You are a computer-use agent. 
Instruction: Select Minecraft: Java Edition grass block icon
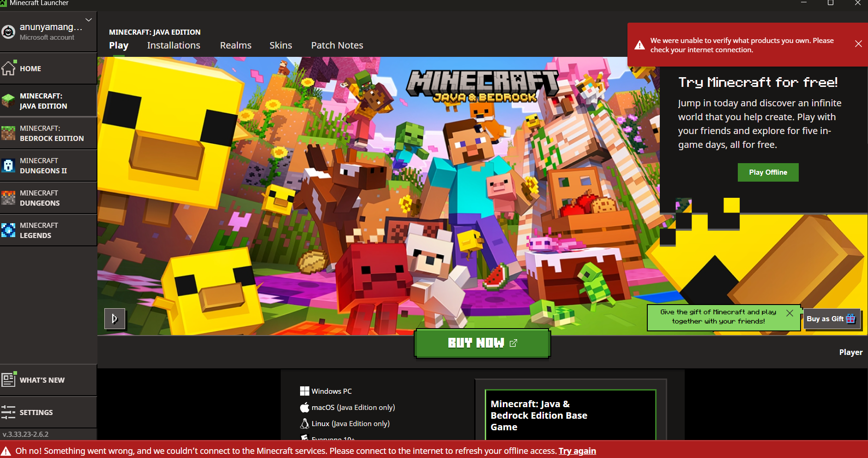(x=8, y=101)
